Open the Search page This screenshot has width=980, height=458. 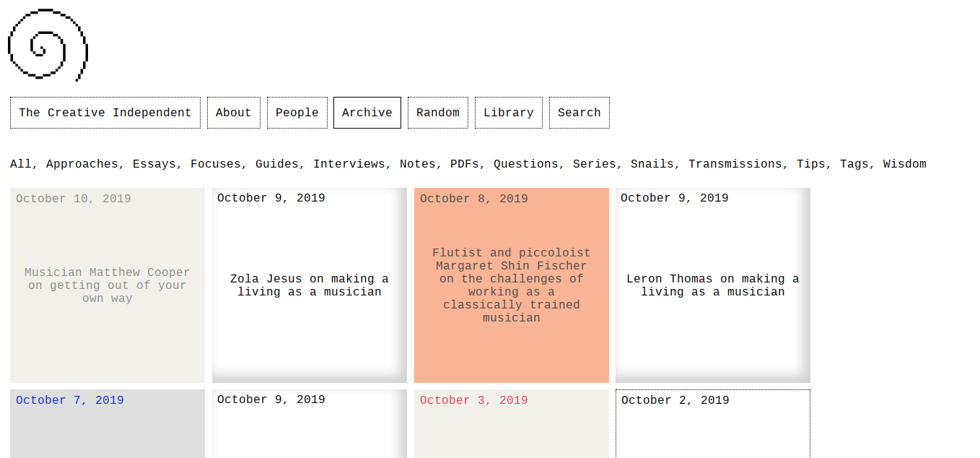pos(579,113)
